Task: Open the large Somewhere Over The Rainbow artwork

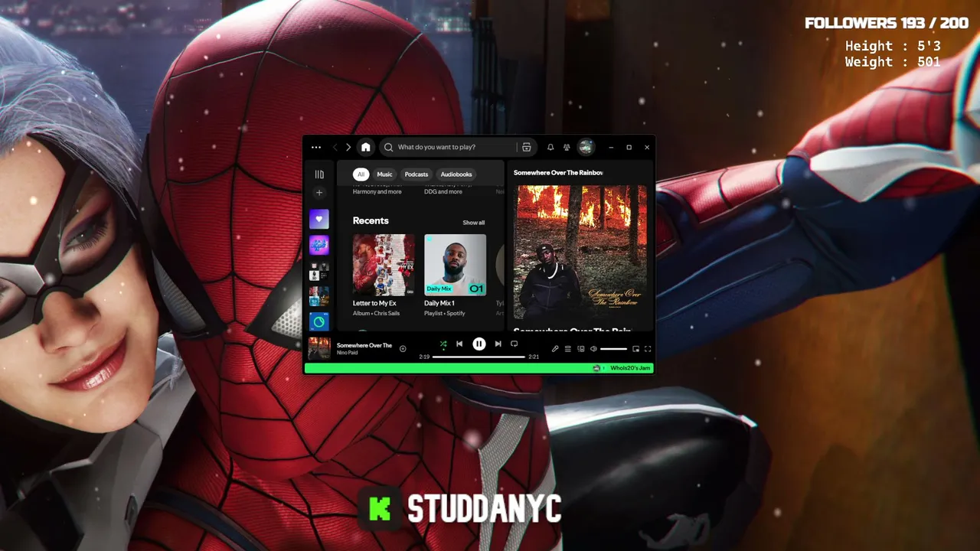Action: (x=580, y=252)
